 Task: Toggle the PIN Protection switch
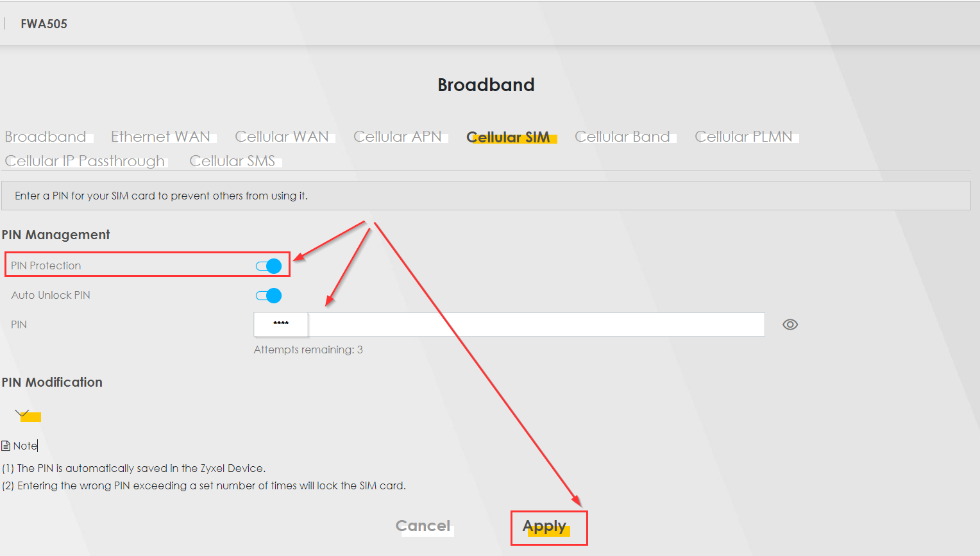point(269,266)
